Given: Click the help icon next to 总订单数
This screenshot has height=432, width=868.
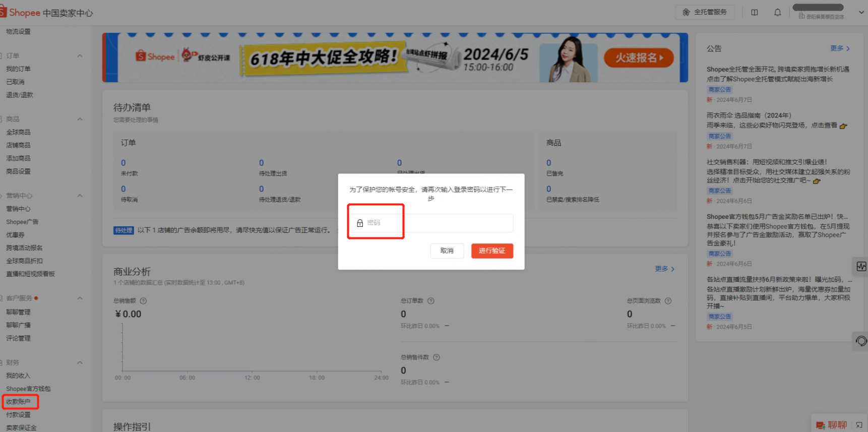Looking at the screenshot, I should (x=431, y=301).
